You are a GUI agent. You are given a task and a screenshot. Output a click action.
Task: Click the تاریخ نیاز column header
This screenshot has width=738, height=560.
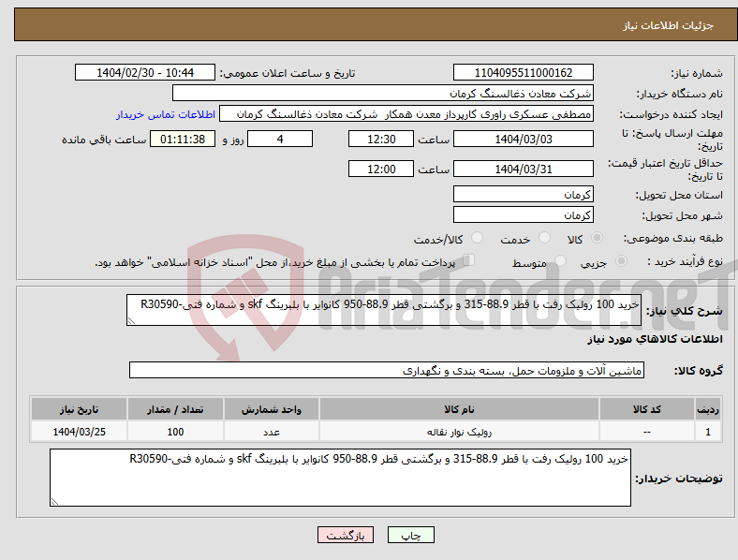[x=79, y=409]
